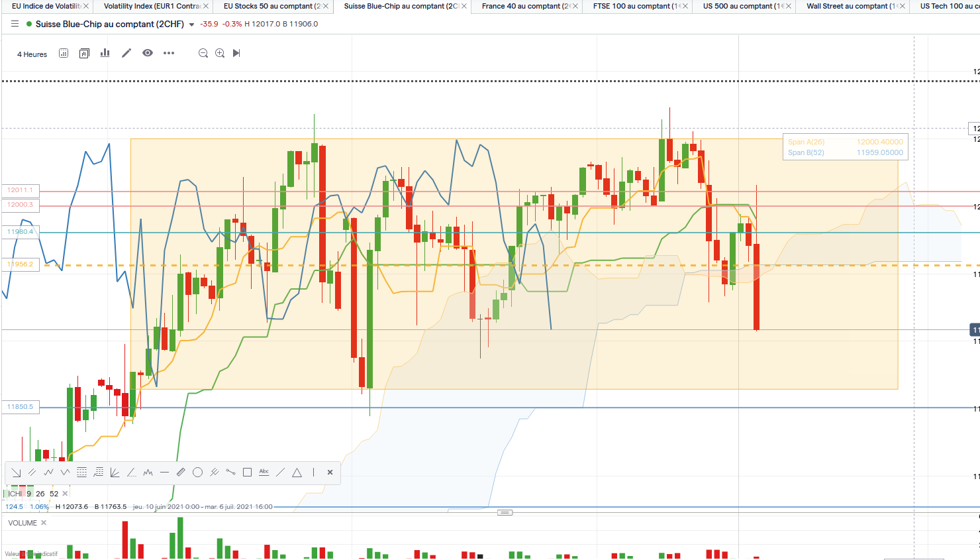
Task: Remove the ICHI indicator overlay
Action: [x=65, y=494]
